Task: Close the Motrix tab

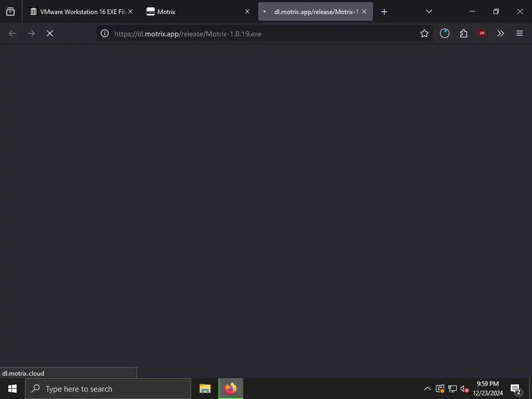Action: (x=247, y=11)
